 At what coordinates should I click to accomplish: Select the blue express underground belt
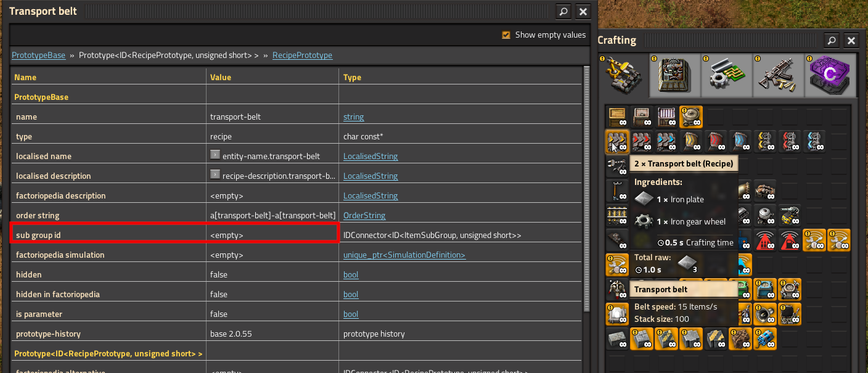pyautogui.click(x=740, y=142)
